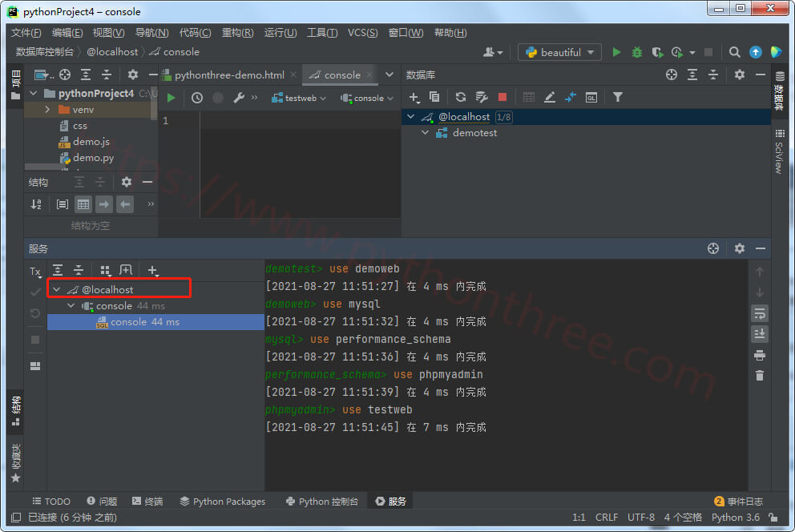Locate in database tree crosshair icon
795x532 pixels.
pyautogui.click(x=672, y=75)
